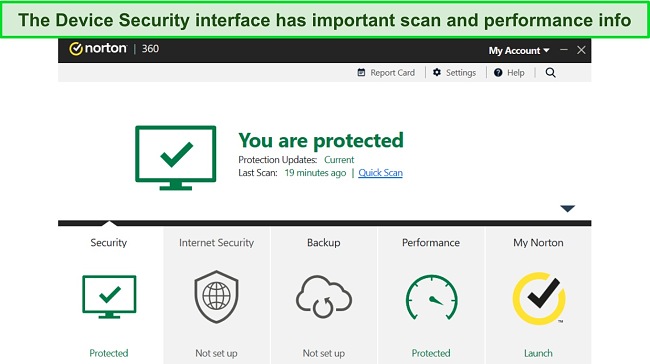Click Launch under My Norton

(x=538, y=353)
